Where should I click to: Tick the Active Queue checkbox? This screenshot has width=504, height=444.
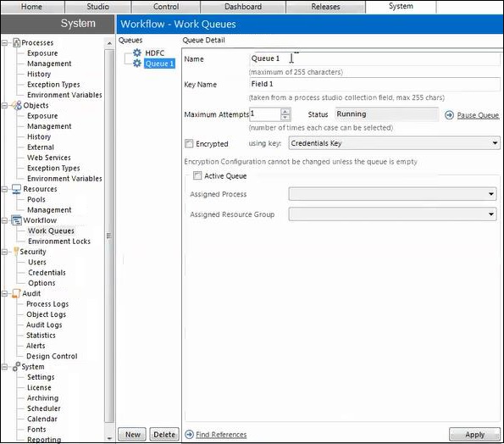(x=197, y=175)
